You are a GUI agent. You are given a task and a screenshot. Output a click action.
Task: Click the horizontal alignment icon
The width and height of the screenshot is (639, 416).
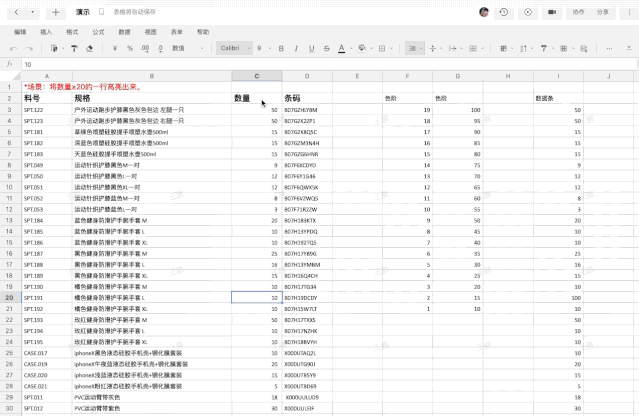(412, 48)
